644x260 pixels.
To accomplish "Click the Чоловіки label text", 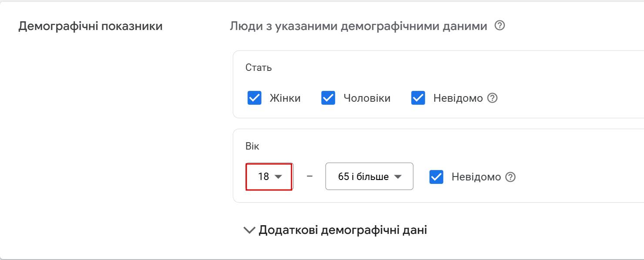I will (x=367, y=98).
